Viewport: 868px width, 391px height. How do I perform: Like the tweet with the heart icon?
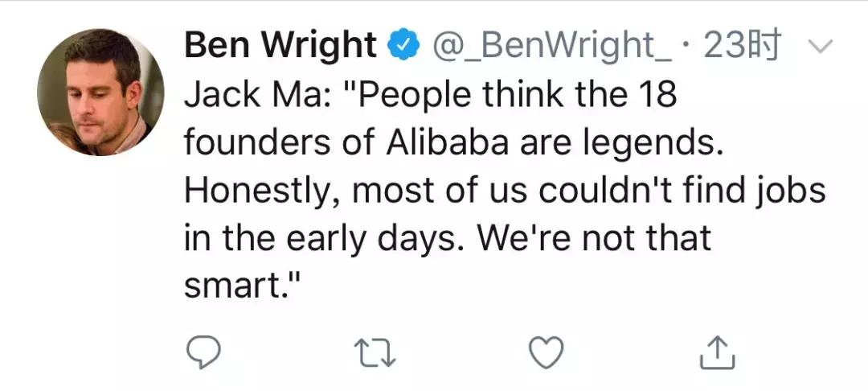coord(547,353)
